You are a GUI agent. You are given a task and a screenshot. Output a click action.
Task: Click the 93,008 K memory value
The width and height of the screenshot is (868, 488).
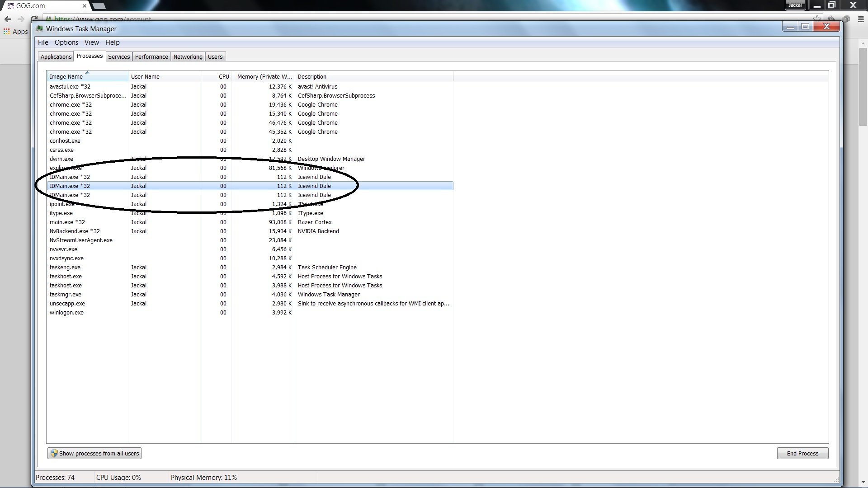click(x=280, y=222)
